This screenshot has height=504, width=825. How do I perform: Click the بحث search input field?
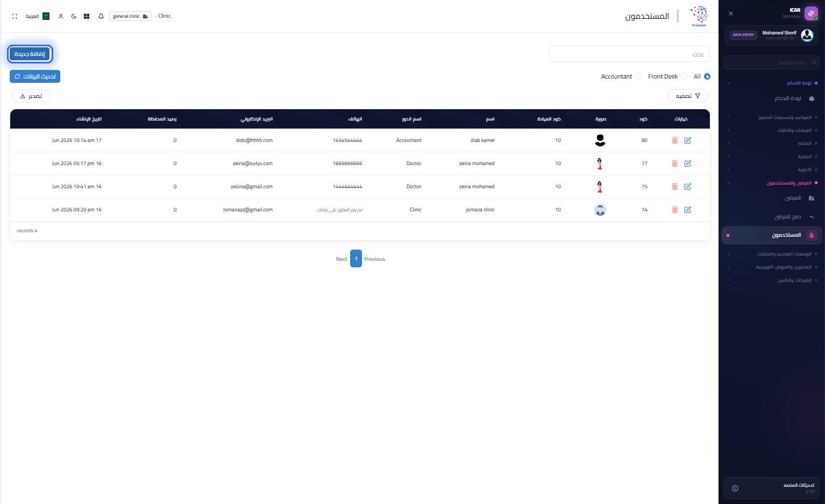pos(630,54)
